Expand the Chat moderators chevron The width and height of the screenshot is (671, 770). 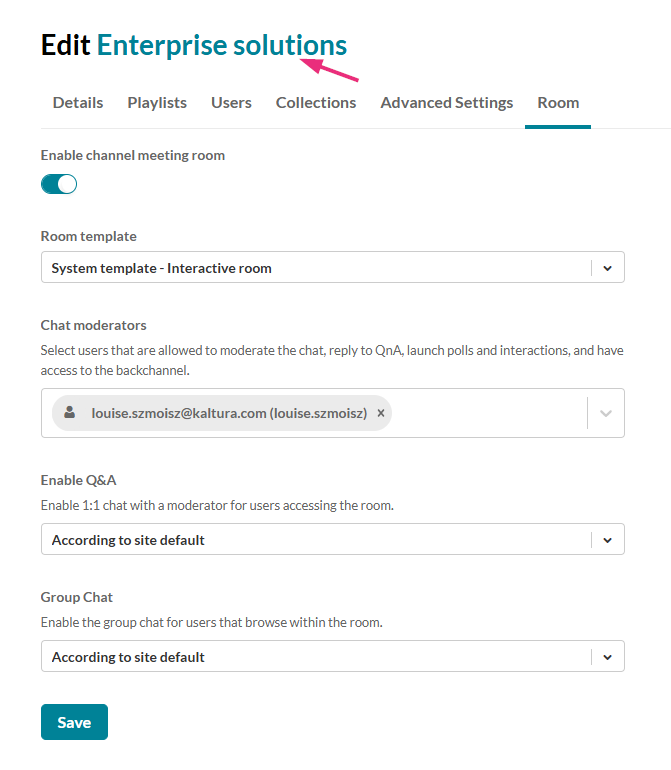[x=606, y=413]
